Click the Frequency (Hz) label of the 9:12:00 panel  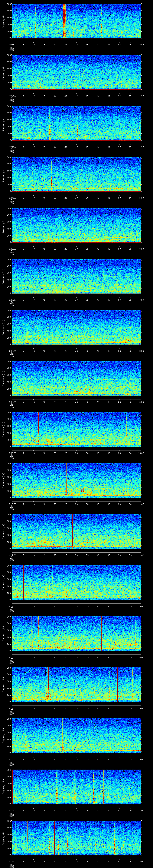(x=3, y=583)
